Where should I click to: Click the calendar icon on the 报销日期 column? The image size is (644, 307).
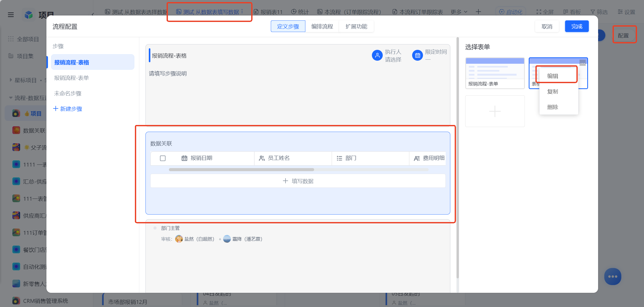click(x=184, y=158)
